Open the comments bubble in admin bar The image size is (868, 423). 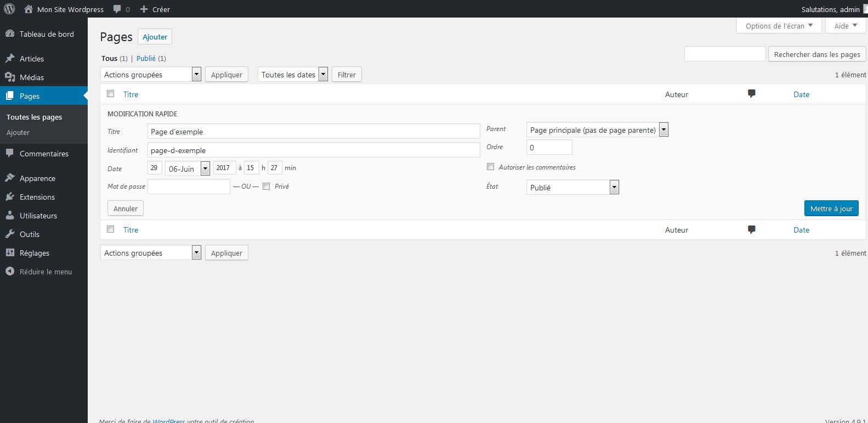click(117, 9)
